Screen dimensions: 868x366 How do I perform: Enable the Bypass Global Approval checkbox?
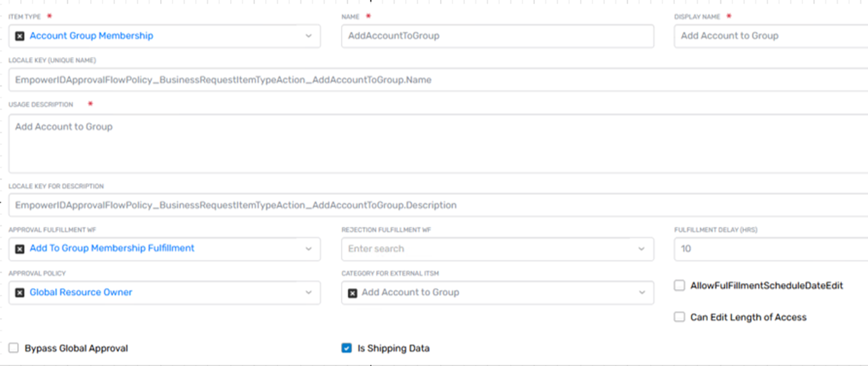click(x=14, y=348)
